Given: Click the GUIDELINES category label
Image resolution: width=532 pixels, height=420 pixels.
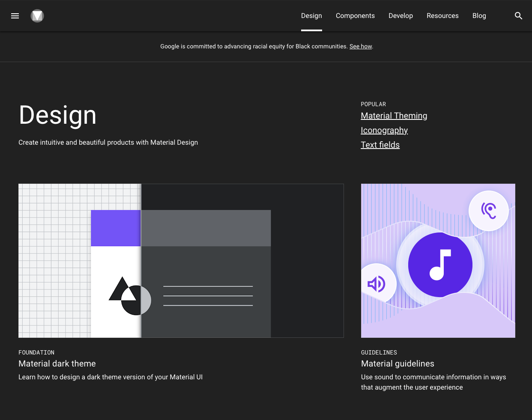Looking at the screenshot, I should 379,352.
